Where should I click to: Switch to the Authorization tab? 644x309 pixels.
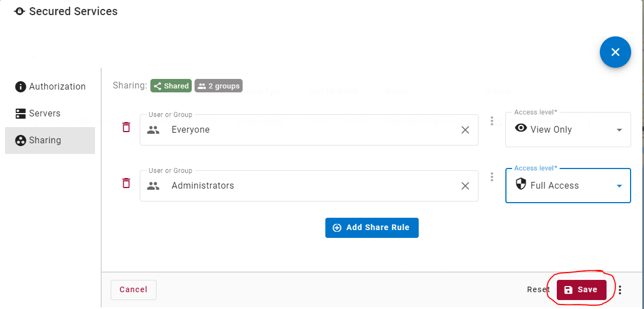pyautogui.click(x=50, y=87)
